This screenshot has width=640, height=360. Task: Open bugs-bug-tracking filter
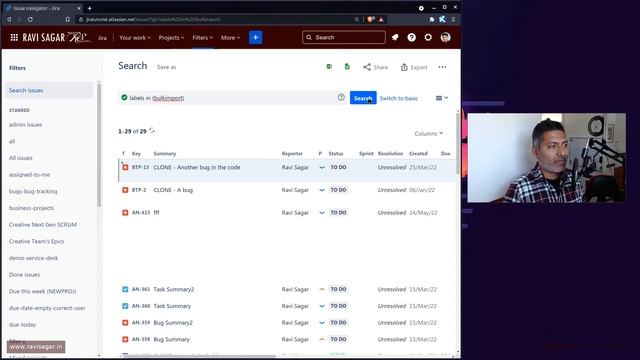(x=33, y=191)
